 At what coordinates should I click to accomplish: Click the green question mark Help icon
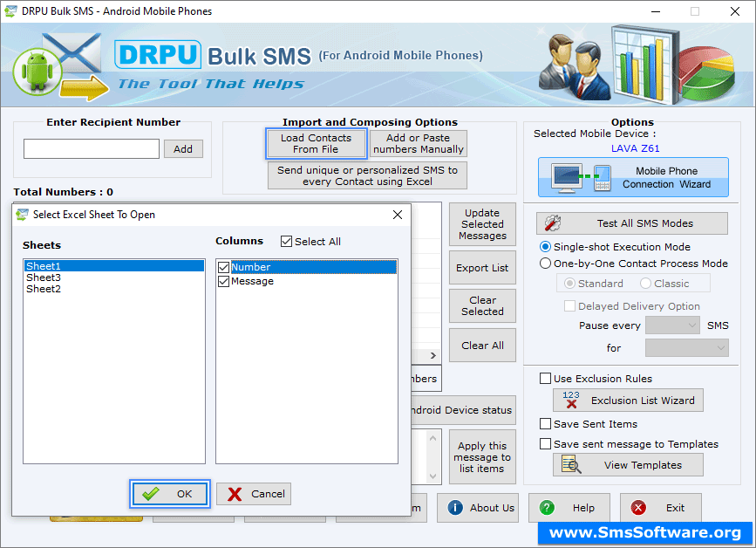[x=547, y=508]
